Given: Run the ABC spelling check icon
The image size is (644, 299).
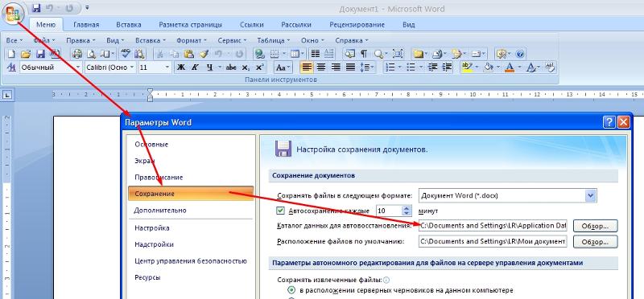Looking at the screenshot, I should [x=126, y=54].
